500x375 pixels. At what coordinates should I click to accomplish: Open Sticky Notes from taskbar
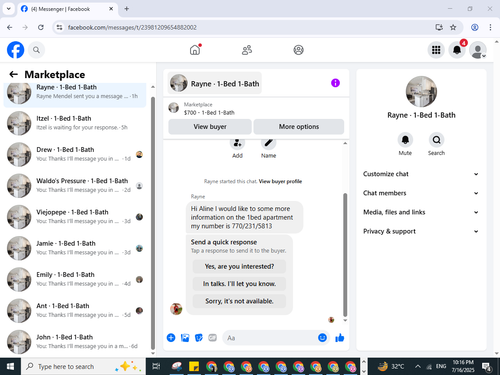pos(194,367)
